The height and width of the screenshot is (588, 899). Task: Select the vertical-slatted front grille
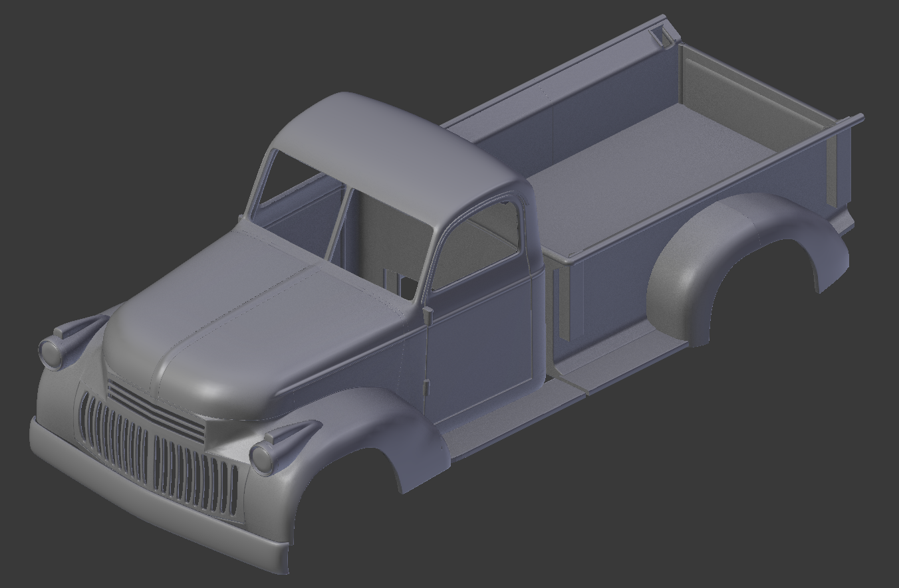pyautogui.click(x=156, y=455)
